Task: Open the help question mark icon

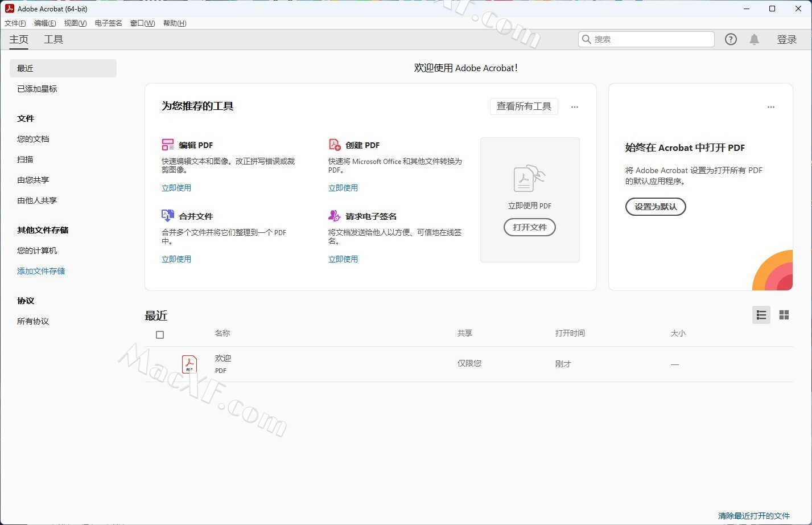Action: tap(731, 39)
